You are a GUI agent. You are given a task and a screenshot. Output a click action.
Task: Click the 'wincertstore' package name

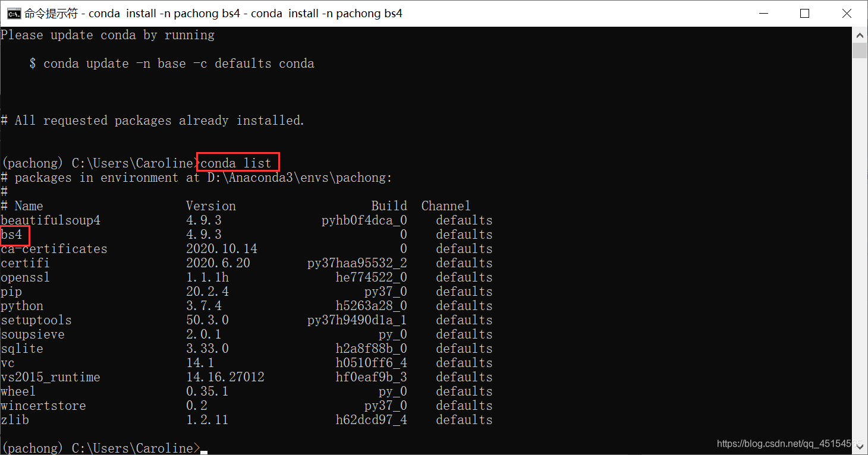click(x=43, y=406)
